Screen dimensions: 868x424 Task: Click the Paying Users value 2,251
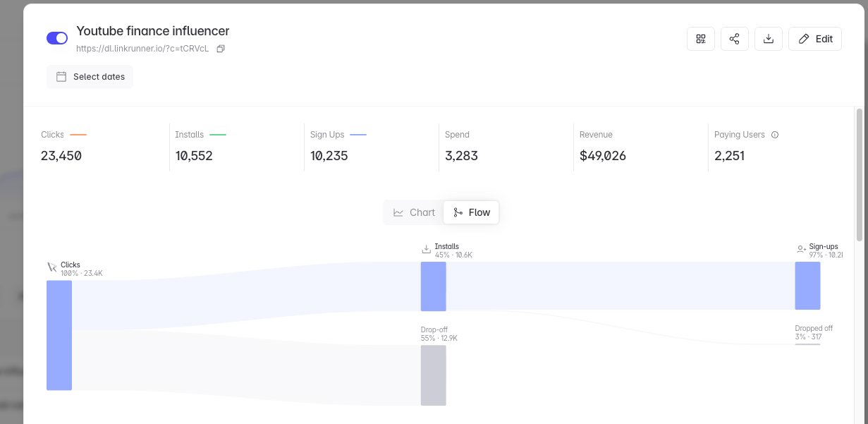[x=730, y=156]
